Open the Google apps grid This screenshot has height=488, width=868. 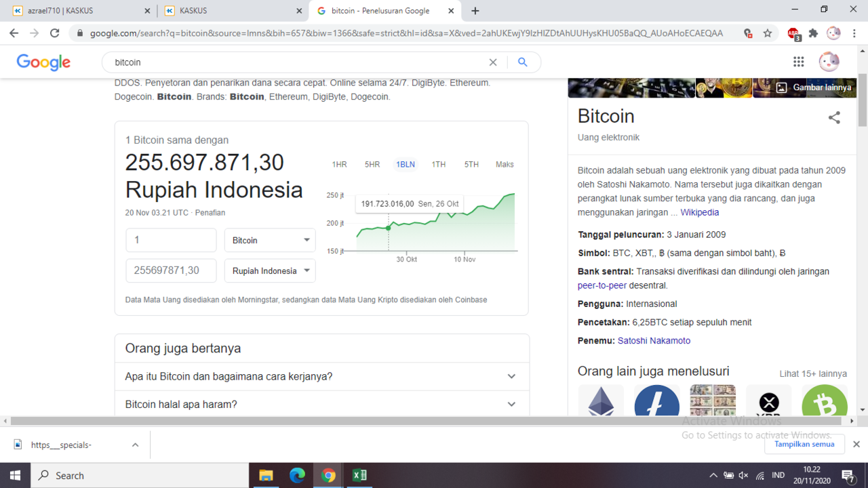tap(799, 61)
